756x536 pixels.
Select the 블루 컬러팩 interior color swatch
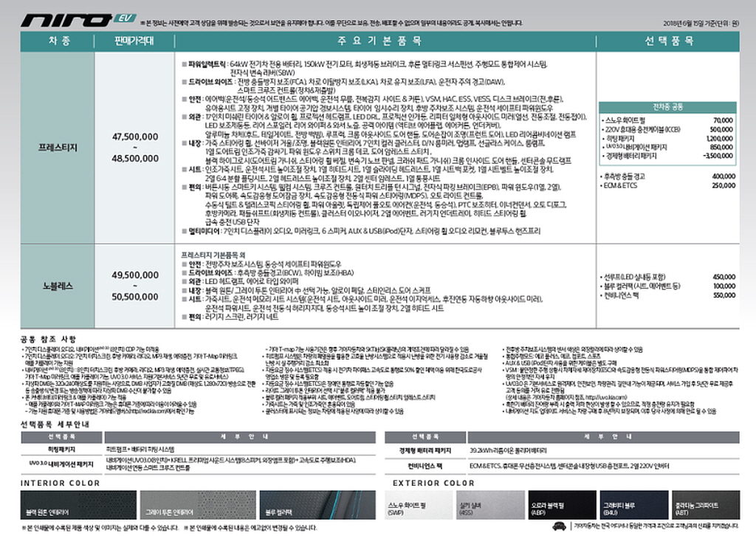pos(317,505)
